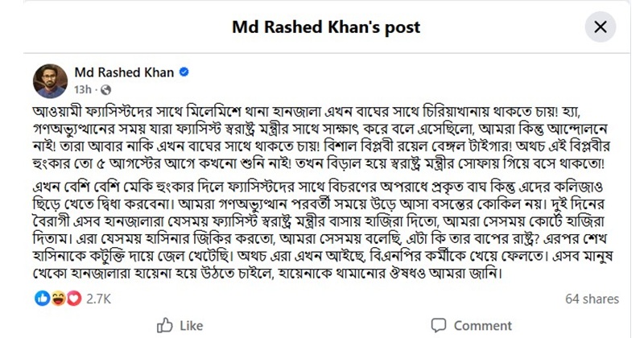Open Md Rashed Khan's profile picture
Screen dimensions: 644x338
point(50,81)
